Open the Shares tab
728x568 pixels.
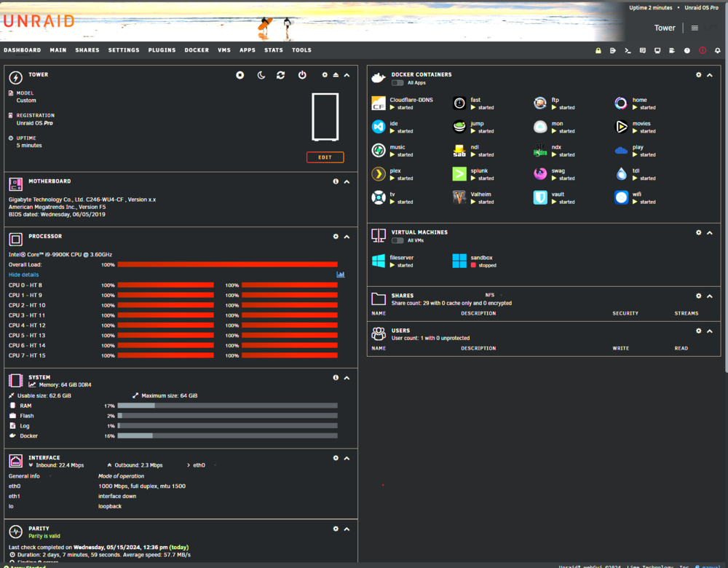point(87,50)
